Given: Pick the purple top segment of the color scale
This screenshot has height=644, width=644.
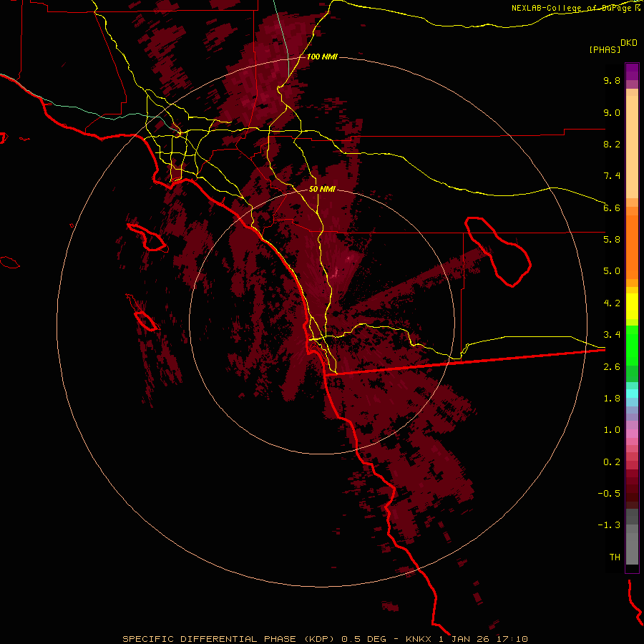Looking at the screenshot, I should (632, 72).
